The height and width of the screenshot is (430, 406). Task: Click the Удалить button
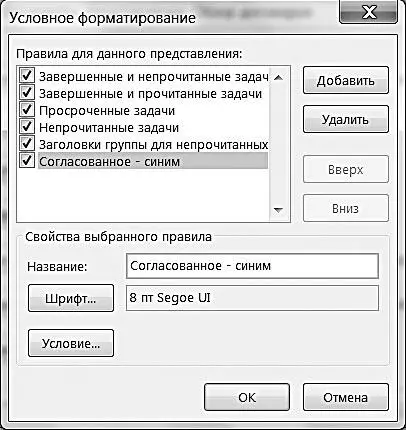[x=346, y=119]
